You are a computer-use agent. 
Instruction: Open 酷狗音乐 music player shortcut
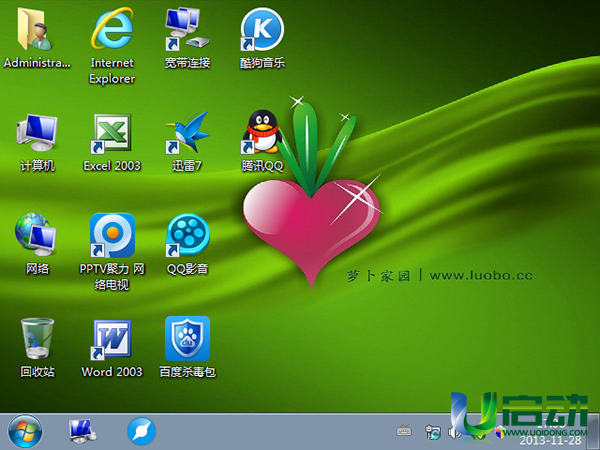click(262, 30)
